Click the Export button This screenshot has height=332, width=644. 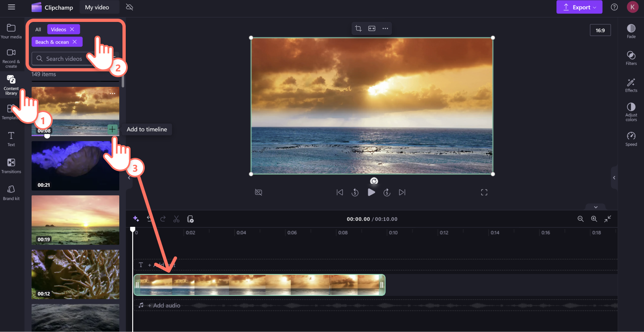[x=579, y=7]
